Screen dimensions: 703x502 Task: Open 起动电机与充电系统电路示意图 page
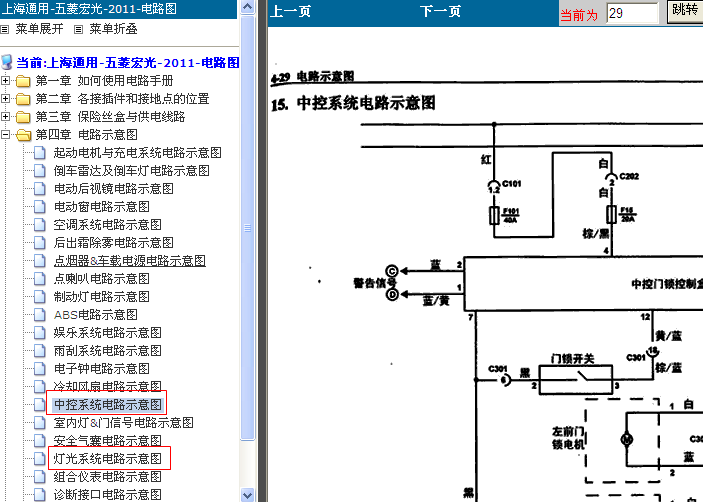pos(138,153)
